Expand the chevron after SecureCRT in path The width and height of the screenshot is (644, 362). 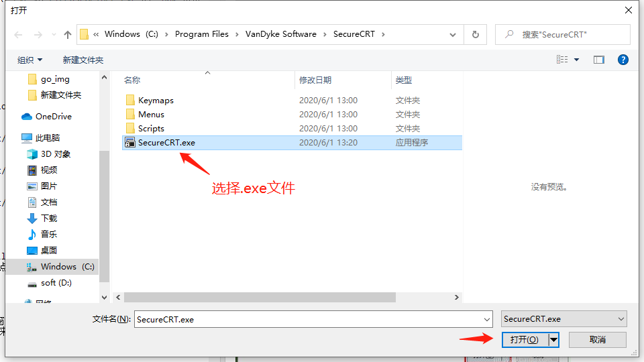coord(383,34)
